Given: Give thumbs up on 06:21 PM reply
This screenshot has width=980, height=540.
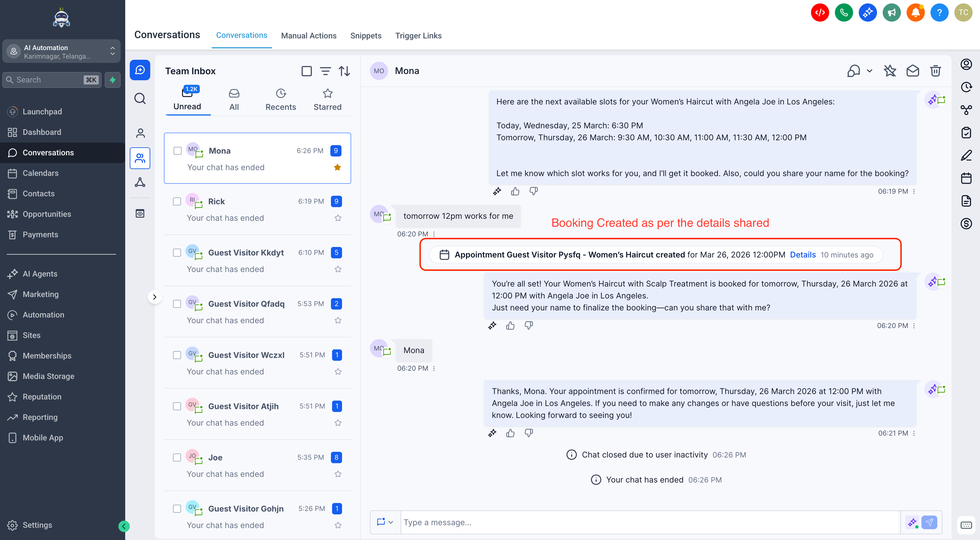Looking at the screenshot, I should 510,433.
